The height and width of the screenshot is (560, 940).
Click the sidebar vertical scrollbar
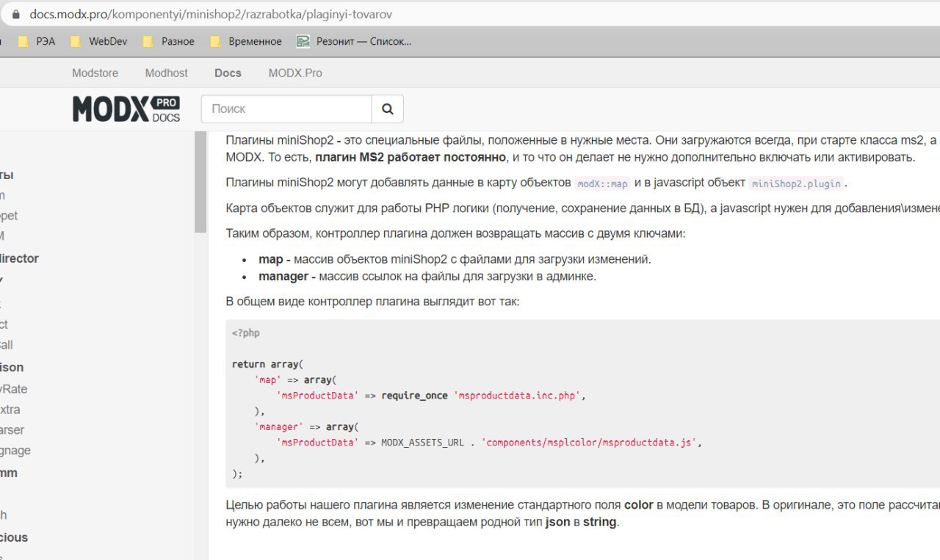(x=200, y=182)
